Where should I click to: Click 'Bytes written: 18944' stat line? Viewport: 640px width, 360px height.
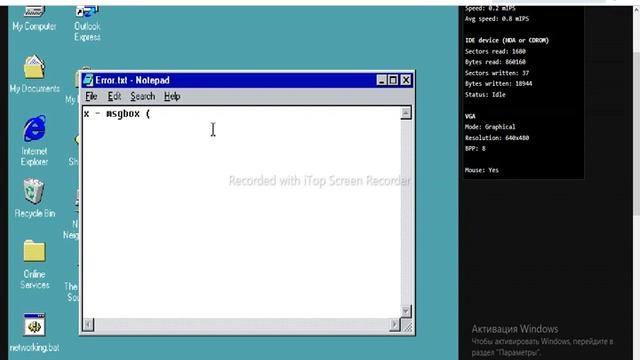click(x=498, y=84)
